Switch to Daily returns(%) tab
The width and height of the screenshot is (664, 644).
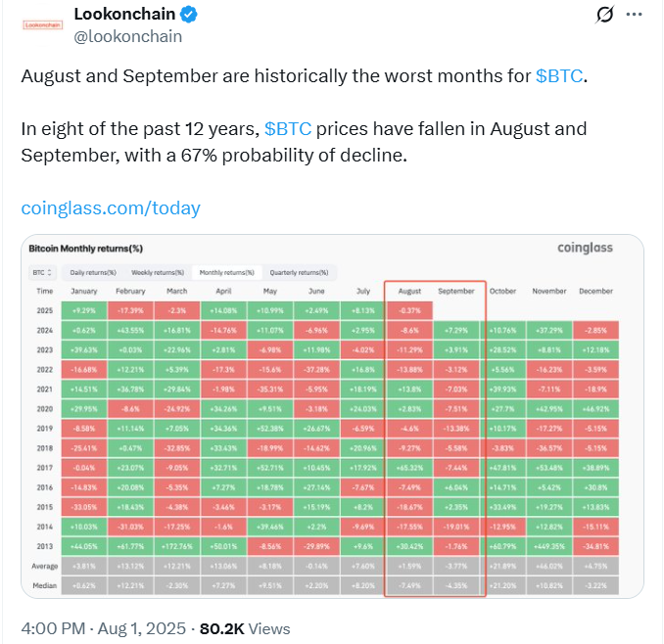93,272
